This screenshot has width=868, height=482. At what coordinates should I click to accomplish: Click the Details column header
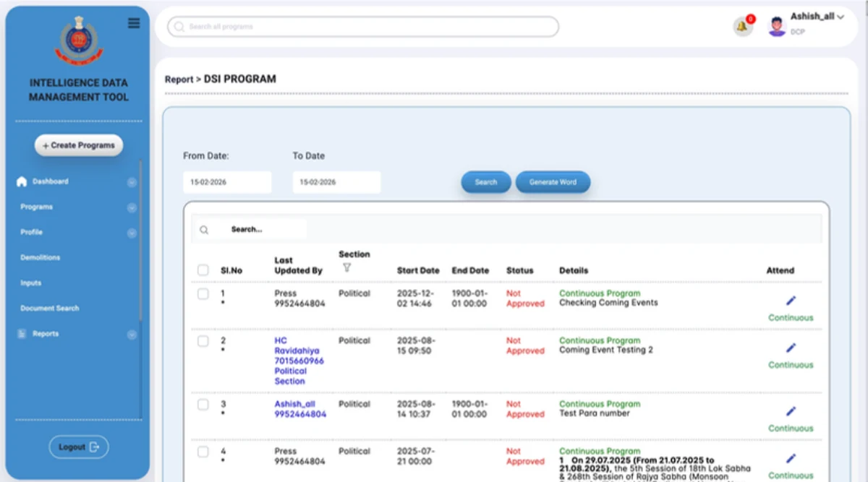coord(574,270)
